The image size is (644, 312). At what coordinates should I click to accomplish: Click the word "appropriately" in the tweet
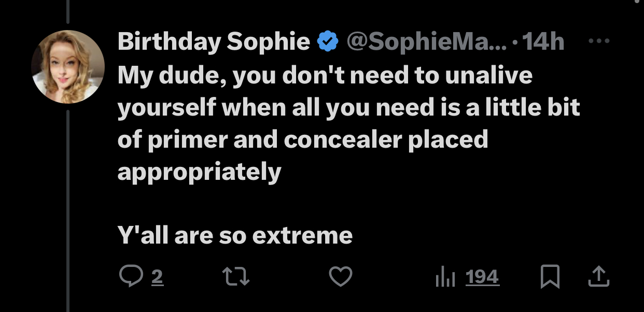(199, 171)
